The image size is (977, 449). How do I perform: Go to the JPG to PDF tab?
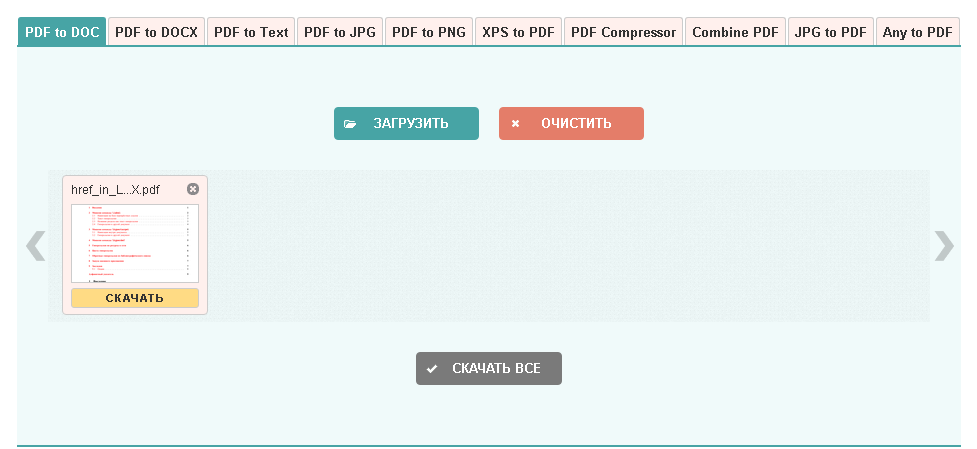click(x=830, y=32)
